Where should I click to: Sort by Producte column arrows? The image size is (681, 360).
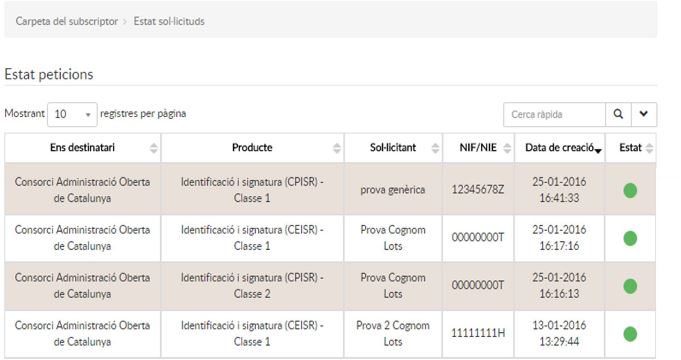coord(337,148)
